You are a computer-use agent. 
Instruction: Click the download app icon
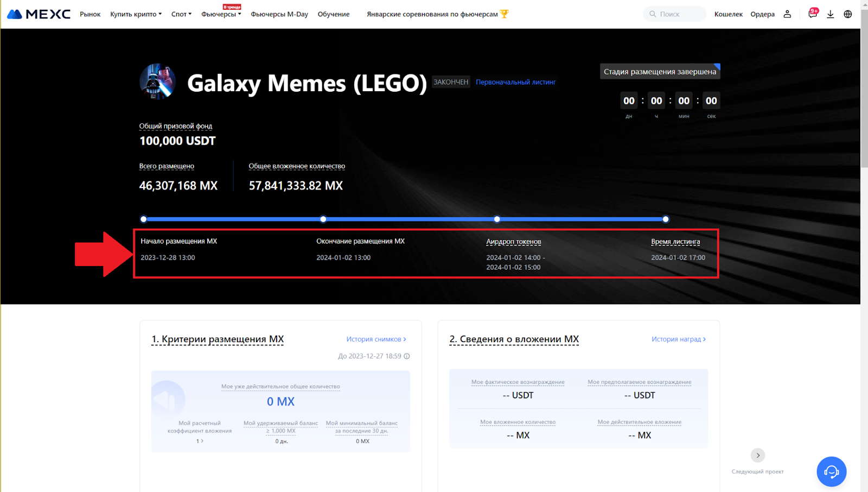tap(830, 14)
